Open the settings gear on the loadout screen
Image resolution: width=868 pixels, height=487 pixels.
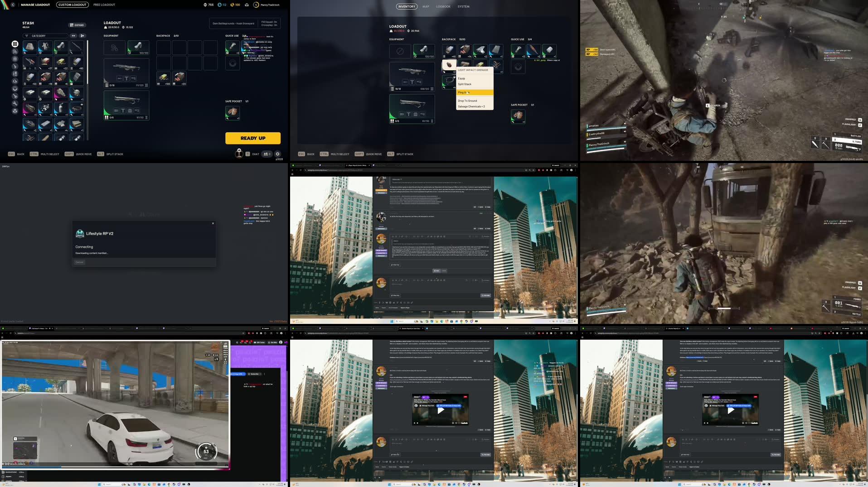pyautogui.click(x=277, y=154)
